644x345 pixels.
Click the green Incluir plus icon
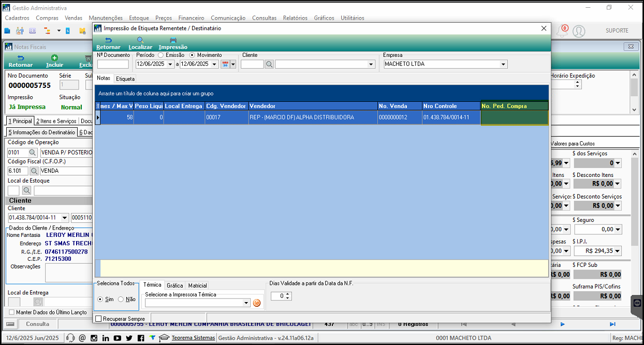[54, 58]
